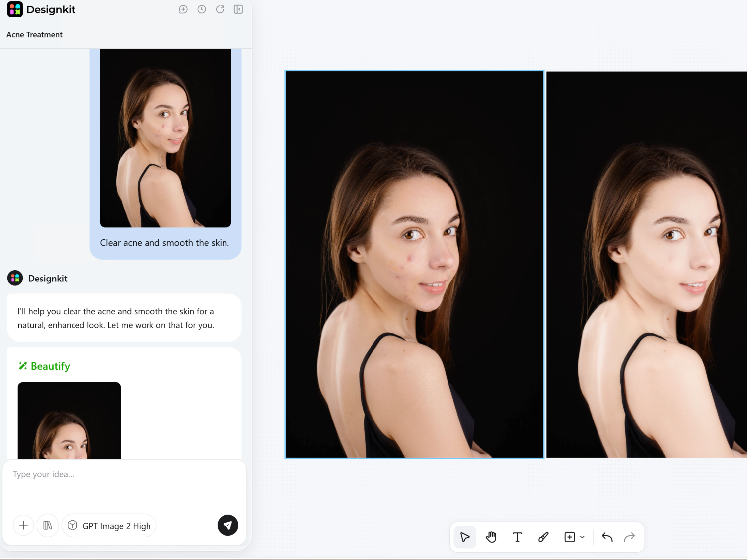Screen dimensions: 747x560
Task: Redo the action
Action: (629, 537)
